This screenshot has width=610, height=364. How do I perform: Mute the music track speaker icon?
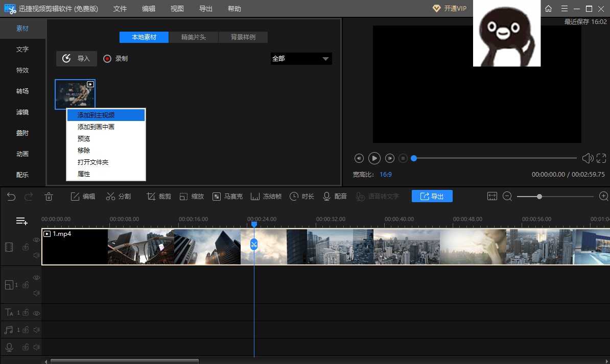pyautogui.click(x=36, y=330)
